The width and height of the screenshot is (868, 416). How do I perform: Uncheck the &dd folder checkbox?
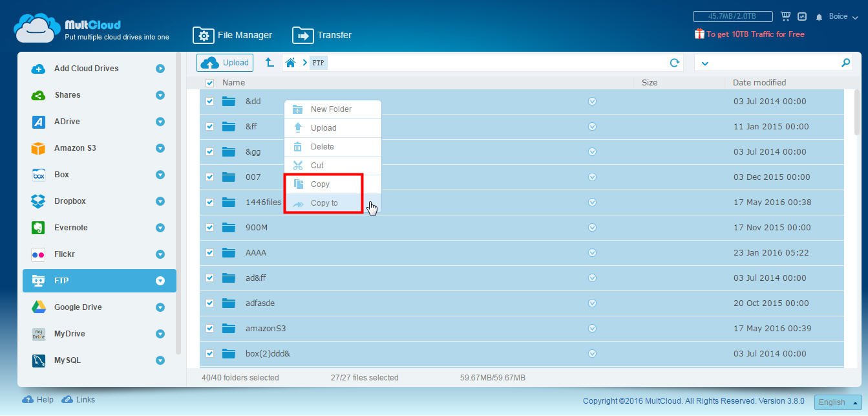point(209,102)
